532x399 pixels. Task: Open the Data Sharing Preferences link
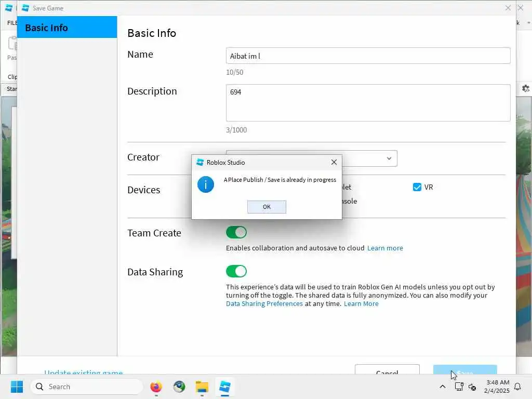coord(264,303)
